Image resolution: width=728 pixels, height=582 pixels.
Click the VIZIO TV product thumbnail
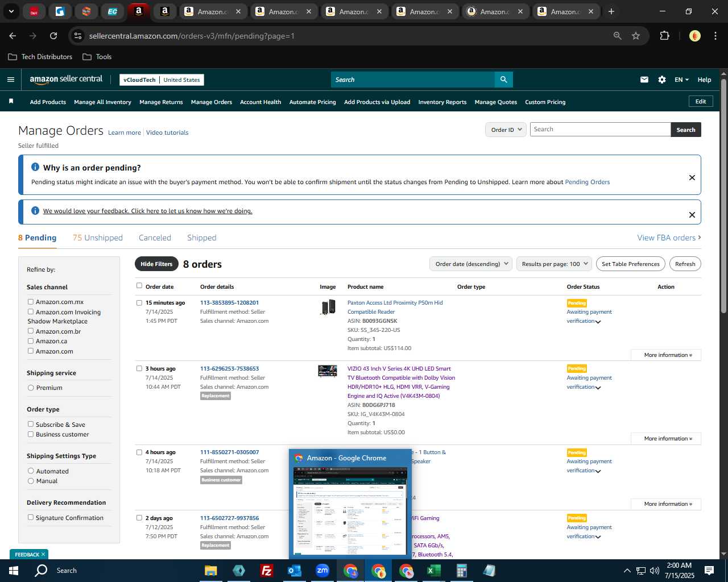328,371
